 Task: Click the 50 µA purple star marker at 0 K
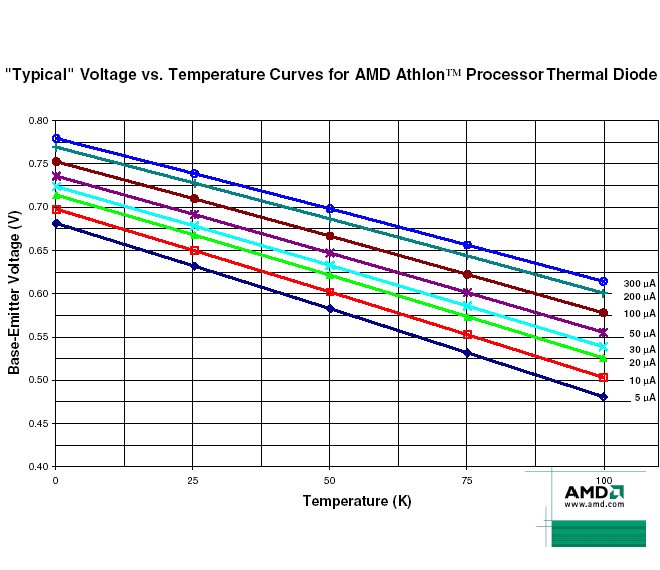point(56,176)
